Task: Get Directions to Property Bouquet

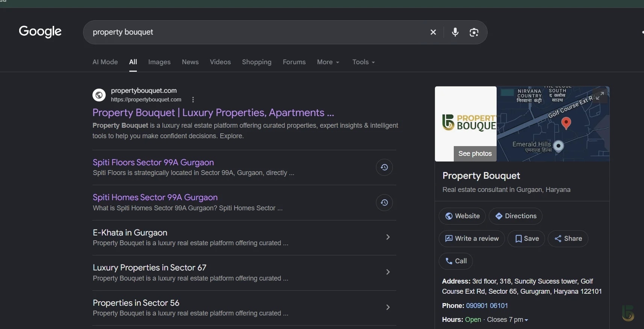Action: (515, 216)
